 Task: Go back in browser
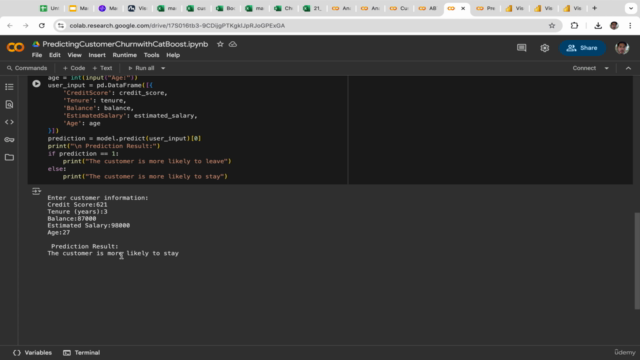(10, 25)
